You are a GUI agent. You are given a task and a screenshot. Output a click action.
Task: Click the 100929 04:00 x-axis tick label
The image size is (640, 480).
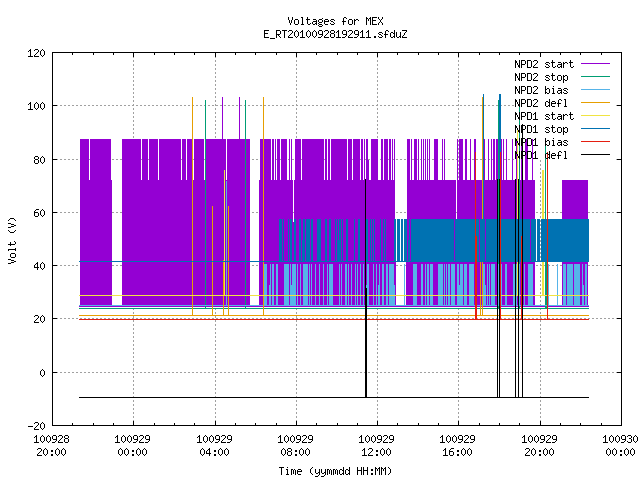[x=214, y=446]
